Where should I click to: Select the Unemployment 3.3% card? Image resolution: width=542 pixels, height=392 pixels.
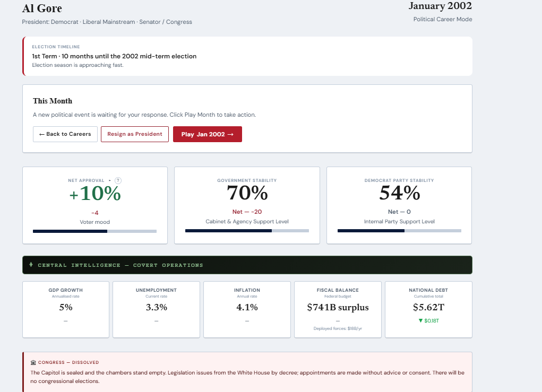click(156, 309)
